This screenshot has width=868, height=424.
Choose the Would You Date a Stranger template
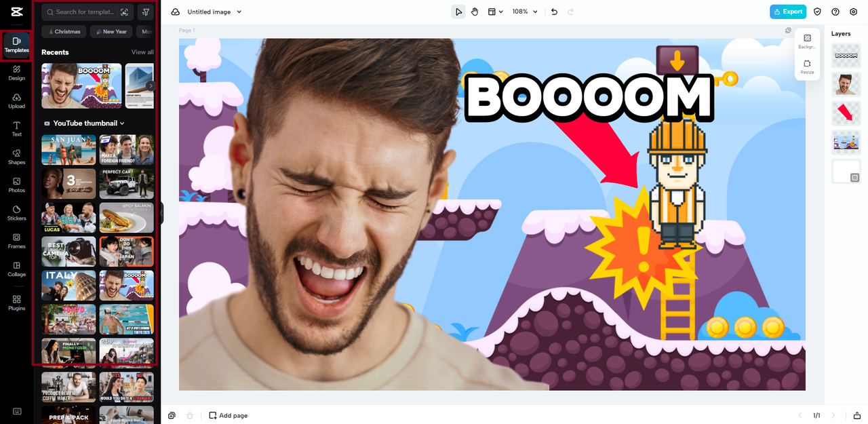127,387
